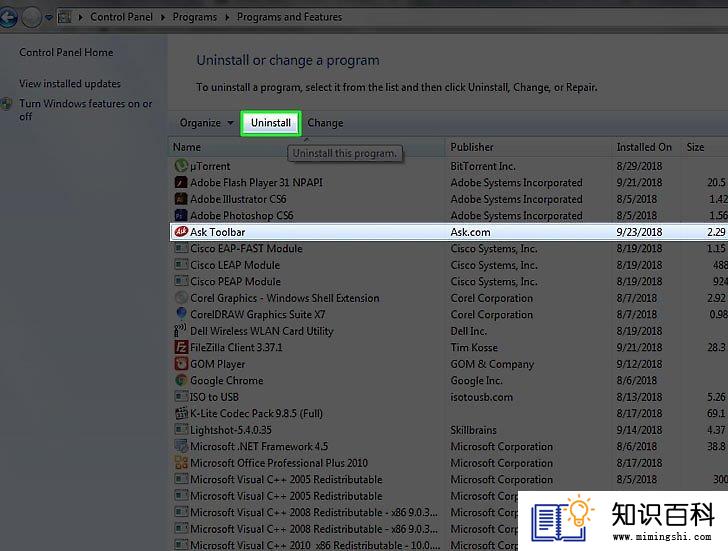Click the Uninstall toolbar button

(271, 123)
